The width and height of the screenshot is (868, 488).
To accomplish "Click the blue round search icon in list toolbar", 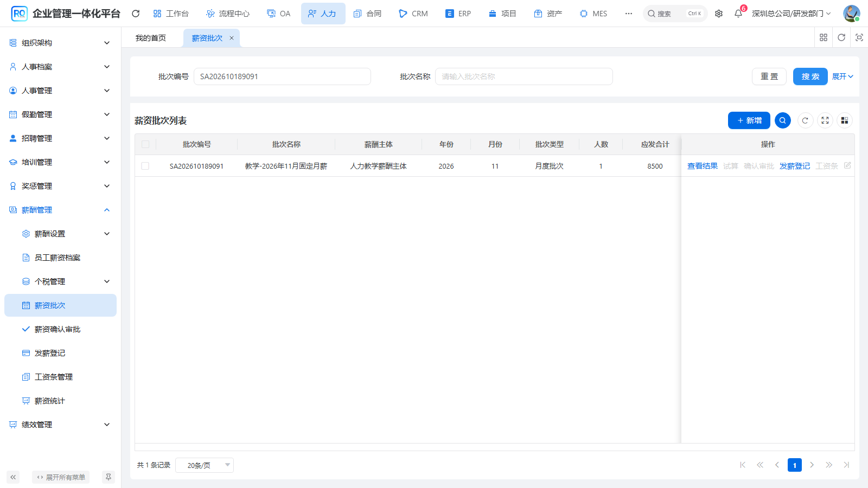I will [783, 120].
